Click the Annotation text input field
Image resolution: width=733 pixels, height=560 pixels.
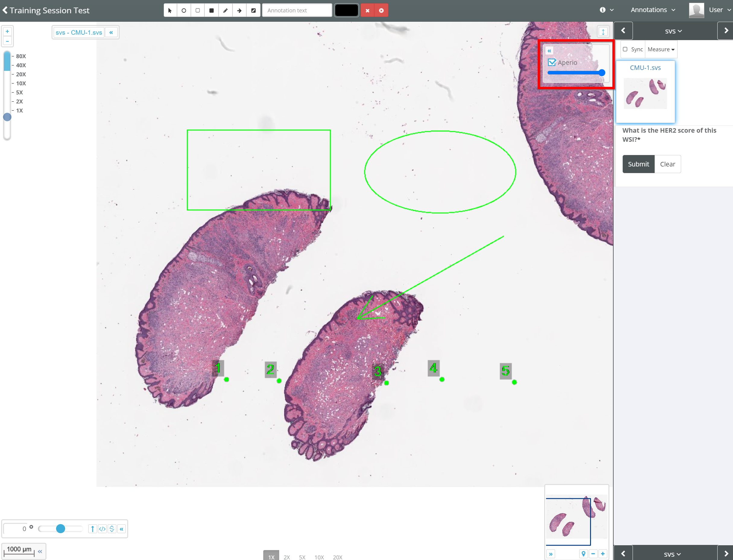point(297,10)
